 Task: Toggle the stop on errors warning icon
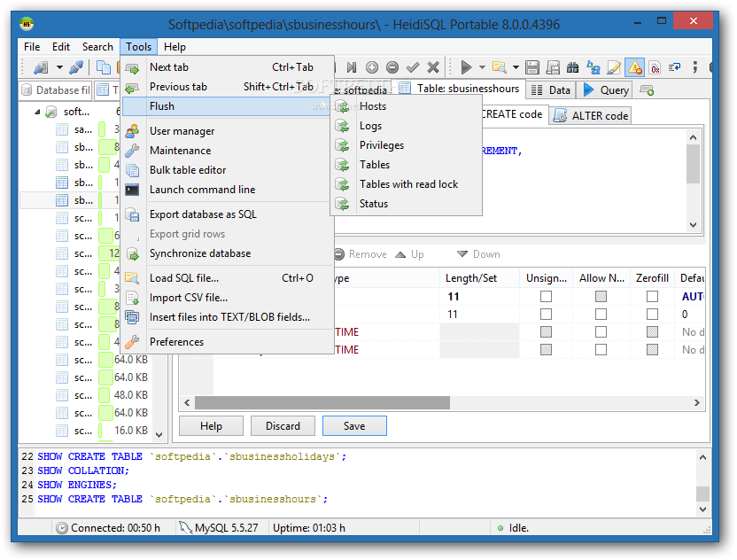(x=634, y=67)
